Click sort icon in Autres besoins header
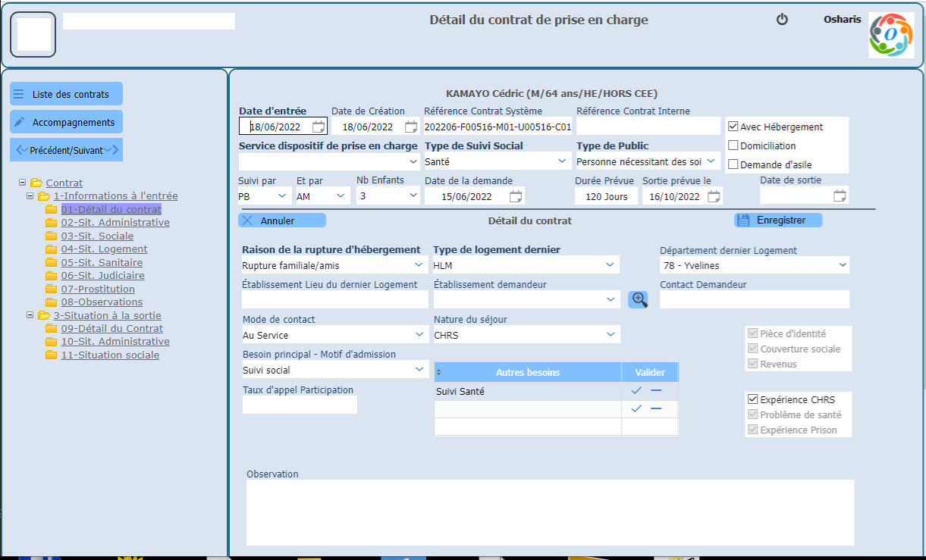The width and height of the screenshot is (926, 560). tap(438, 373)
